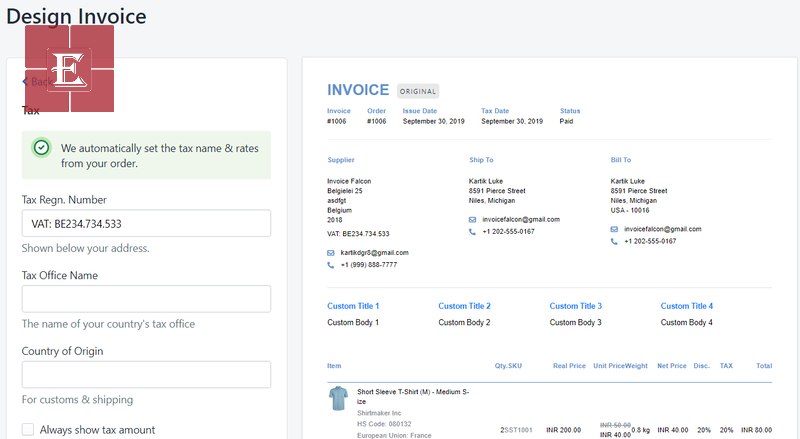Click the Bill To phone icon
This screenshot has height=439, width=800.
[x=614, y=241]
